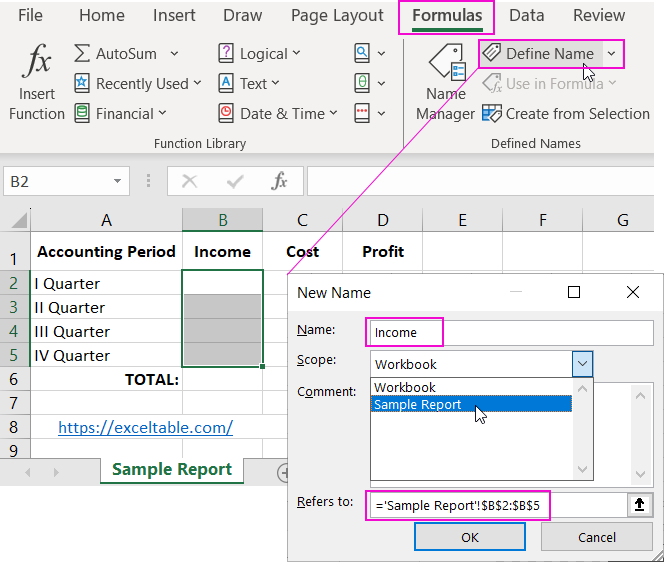
Task: Select Sample Report in the Scope list
Action: 471,404
